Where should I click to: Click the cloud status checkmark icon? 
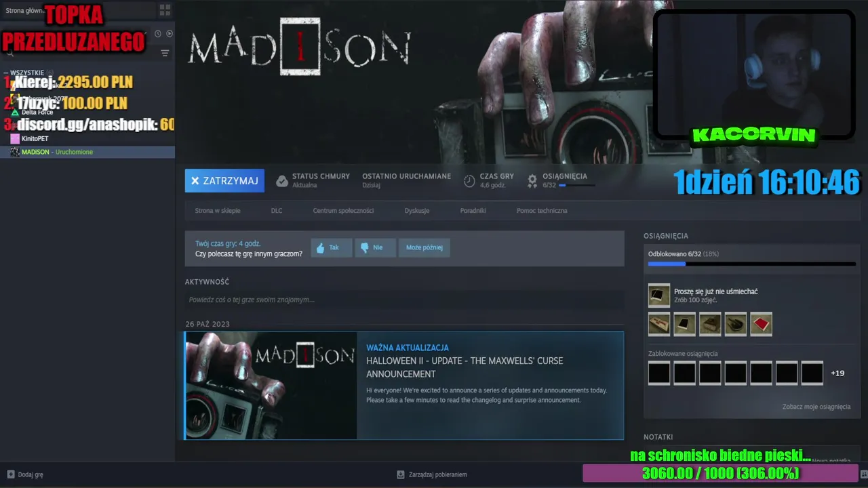[x=282, y=180]
